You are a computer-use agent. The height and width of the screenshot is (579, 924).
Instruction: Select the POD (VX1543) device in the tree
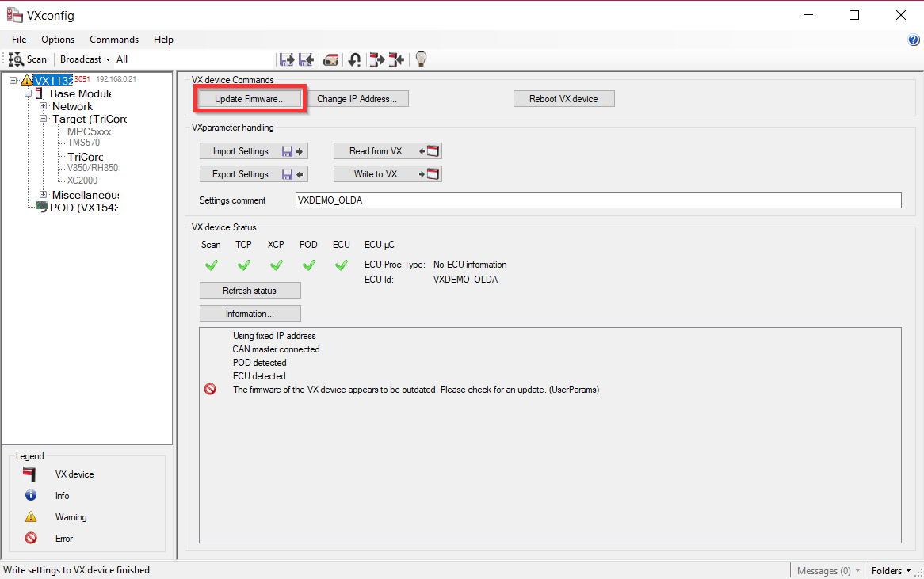(79, 207)
